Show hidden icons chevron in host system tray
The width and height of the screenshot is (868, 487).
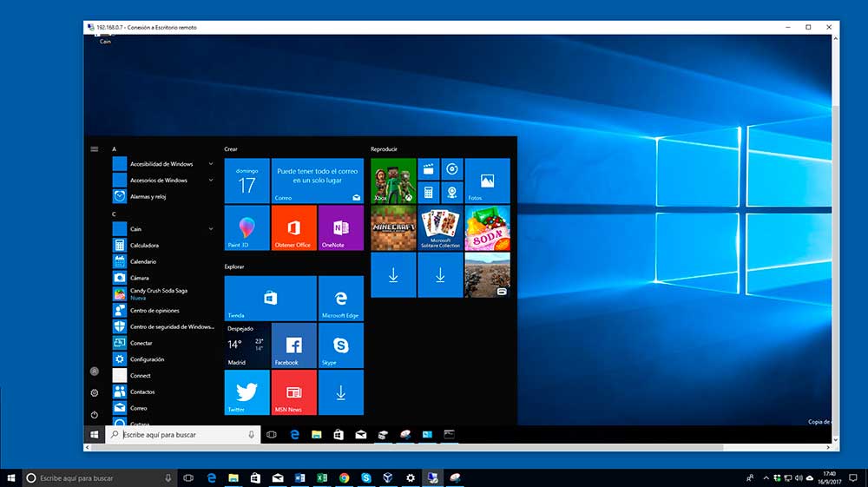click(766, 478)
